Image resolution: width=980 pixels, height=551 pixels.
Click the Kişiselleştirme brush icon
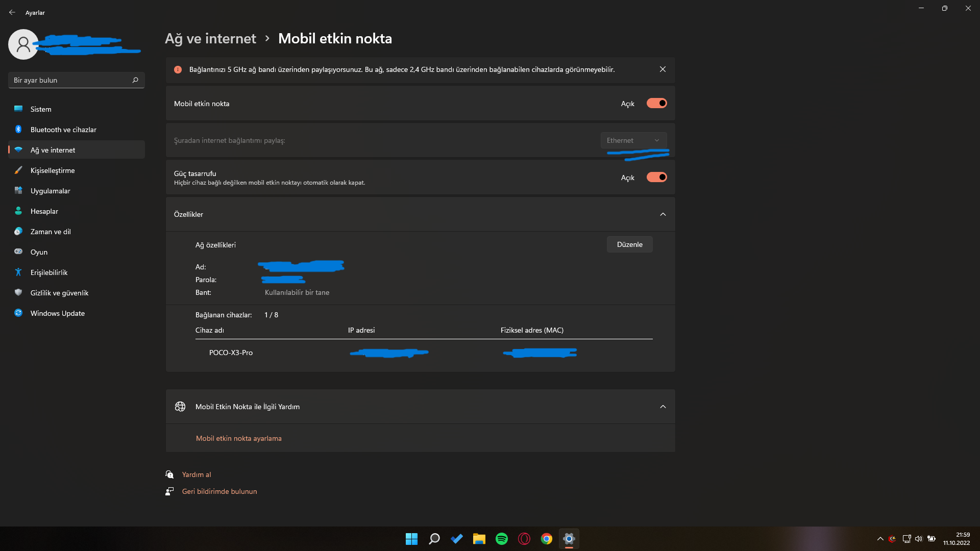[x=18, y=170]
